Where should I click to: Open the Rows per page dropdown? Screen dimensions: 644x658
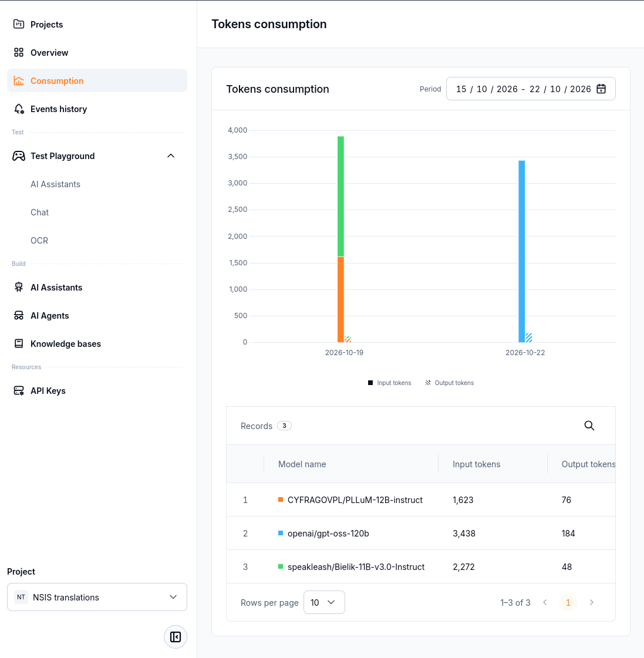(324, 602)
